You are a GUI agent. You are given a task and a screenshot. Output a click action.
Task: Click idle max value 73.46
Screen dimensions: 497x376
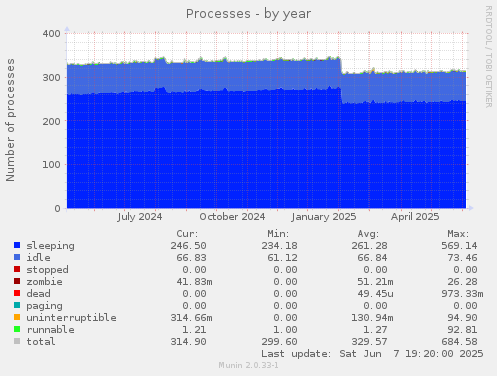coord(462,258)
